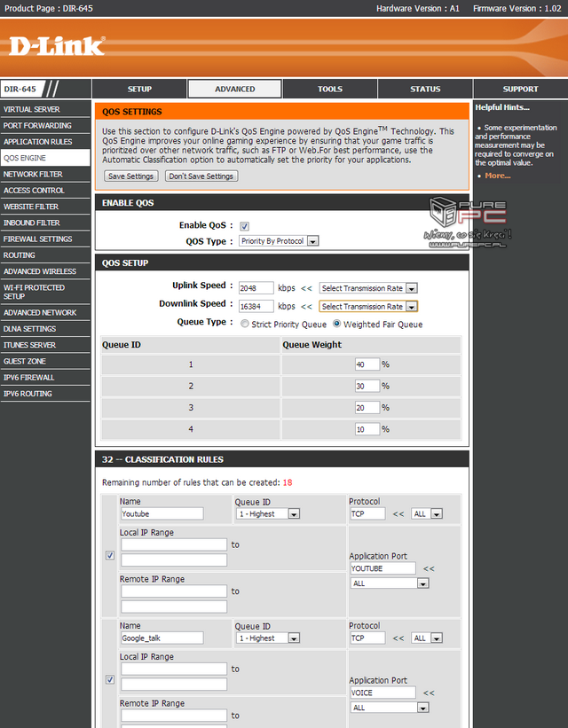568x728 pixels.
Task: Open Downlink Speed transmission rate dropdown
Action: [x=368, y=306]
